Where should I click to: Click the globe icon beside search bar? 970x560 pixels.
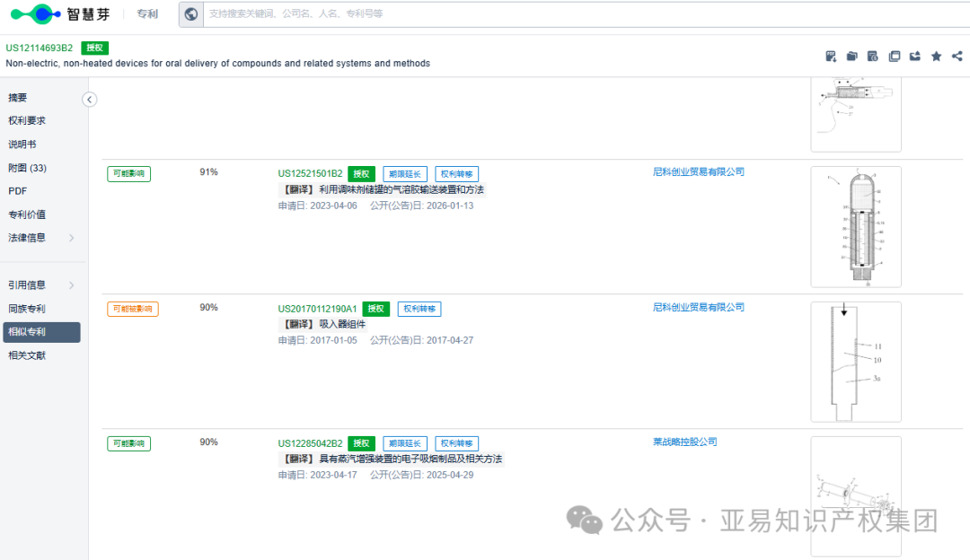click(x=190, y=14)
